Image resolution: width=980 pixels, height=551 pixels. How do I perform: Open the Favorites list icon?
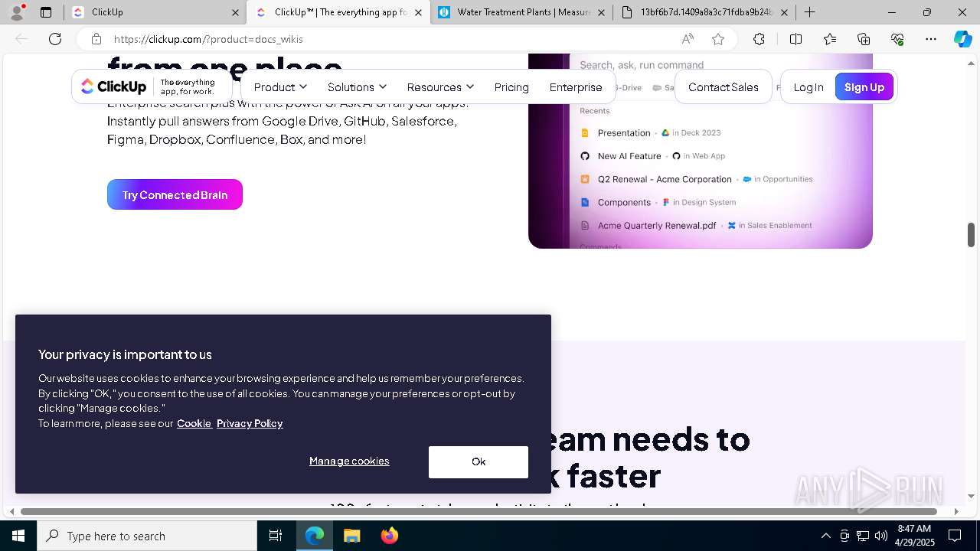coord(830,39)
